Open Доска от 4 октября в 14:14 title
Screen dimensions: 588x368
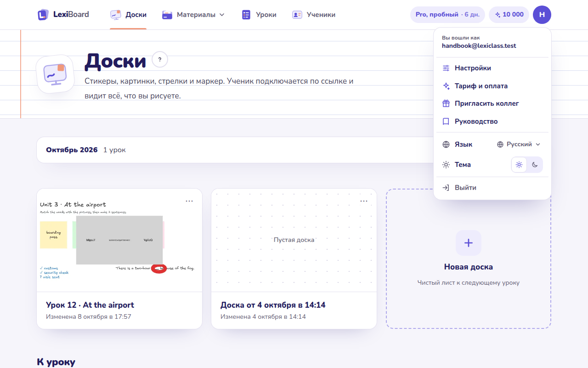[273, 305]
